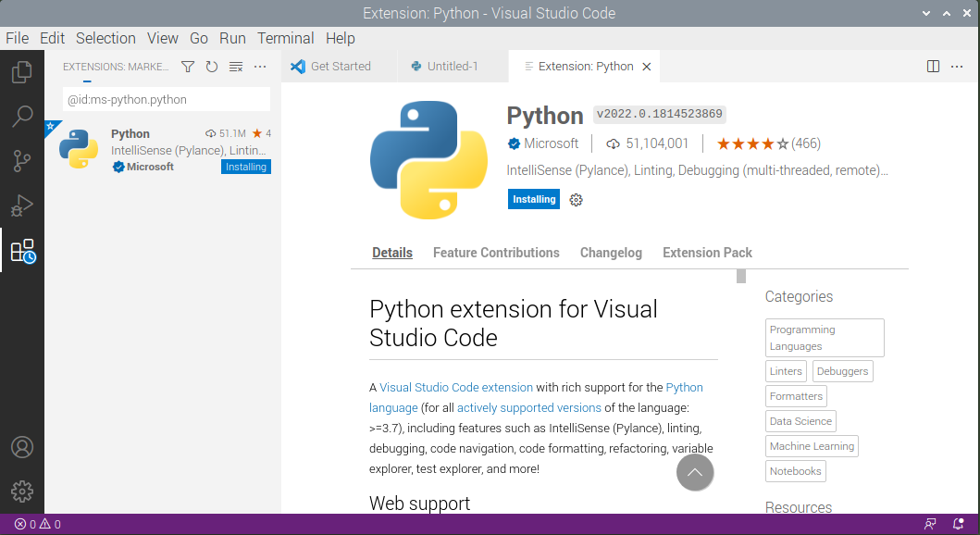Follow the Python language link
Image resolution: width=980 pixels, height=535 pixels.
point(685,388)
